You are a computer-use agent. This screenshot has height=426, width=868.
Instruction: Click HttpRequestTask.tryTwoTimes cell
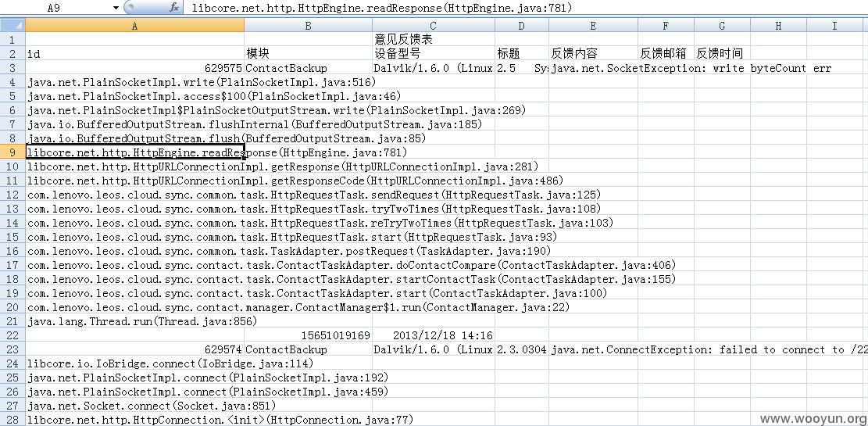134,209
